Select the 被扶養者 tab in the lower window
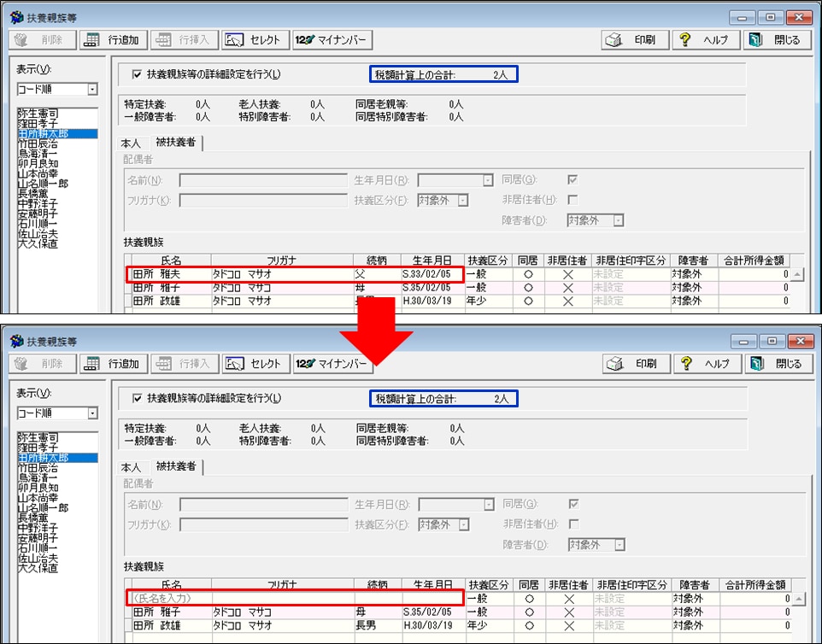Screen dimensions: 822x644 coord(175,467)
